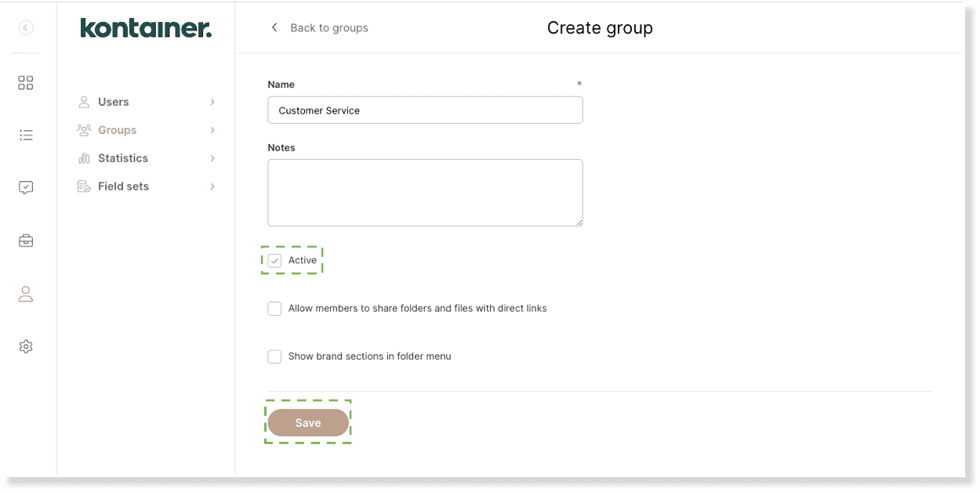This screenshot has height=492, width=980.
Task: Click inside the Notes text area
Action: tap(425, 192)
